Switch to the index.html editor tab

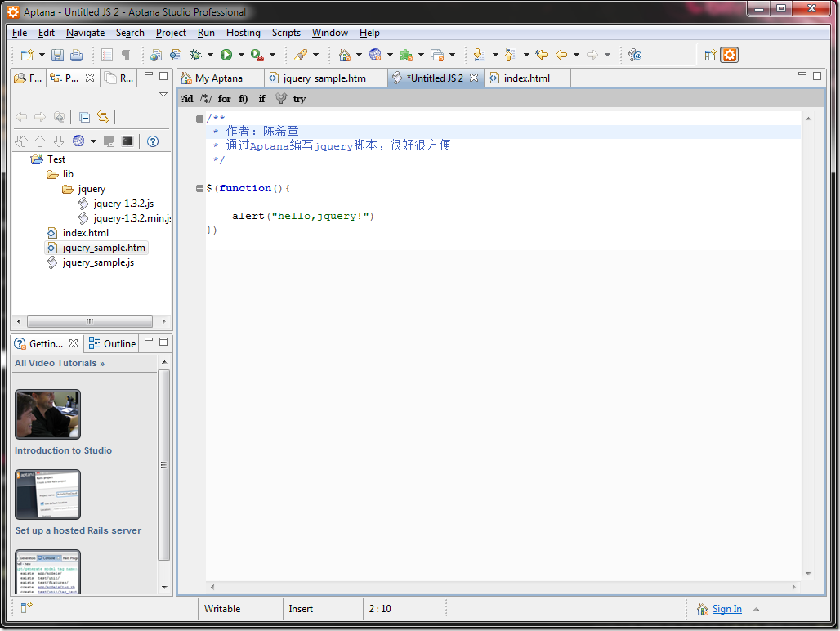[526, 78]
